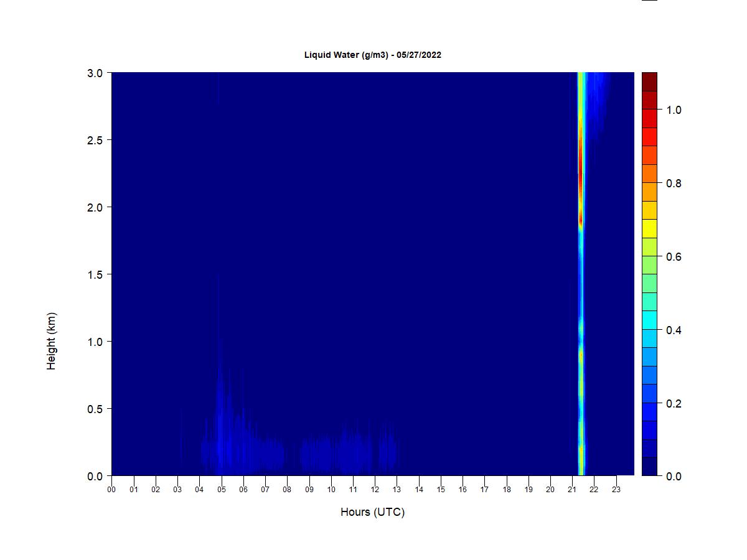Select hour tick label '21' on x-axis
The height and width of the screenshot is (560, 747).
pyautogui.click(x=572, y=490)
